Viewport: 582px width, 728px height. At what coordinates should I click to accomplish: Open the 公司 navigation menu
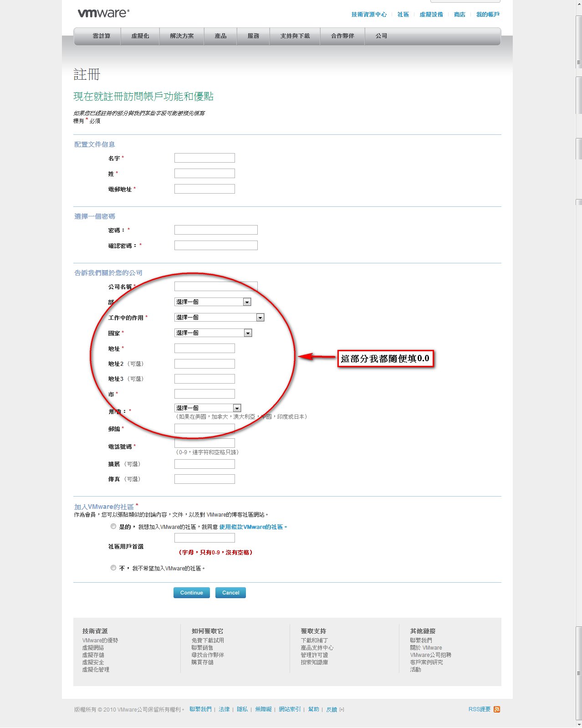[382, 36]
